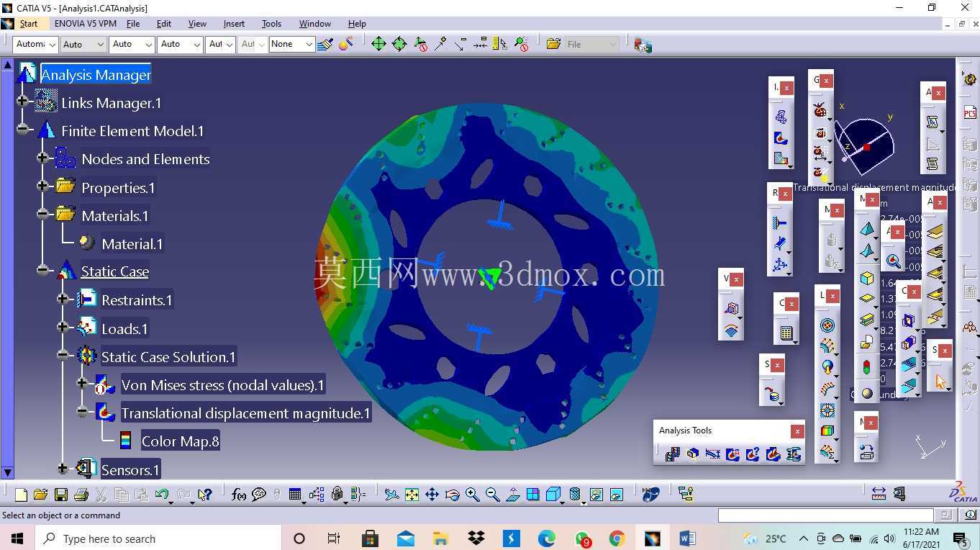Click the Normal View icon
This screenshot has height=550, width=980.
pos(513,495)
